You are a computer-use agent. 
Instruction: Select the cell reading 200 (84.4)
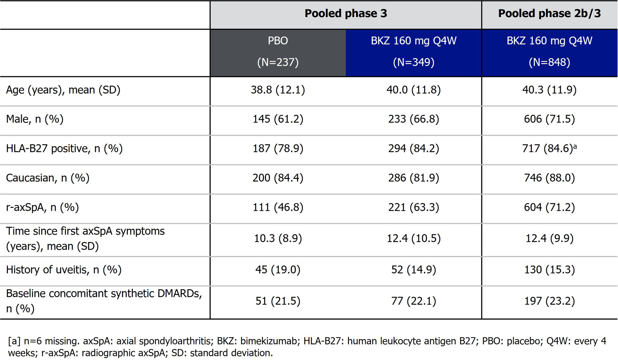(x=278, y=178)
